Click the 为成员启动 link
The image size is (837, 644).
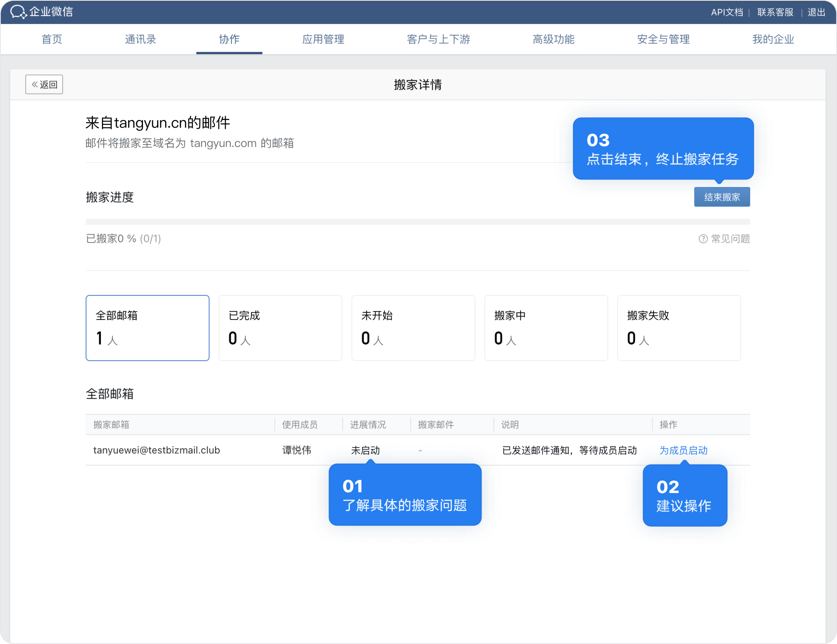(x=683, y=450)
